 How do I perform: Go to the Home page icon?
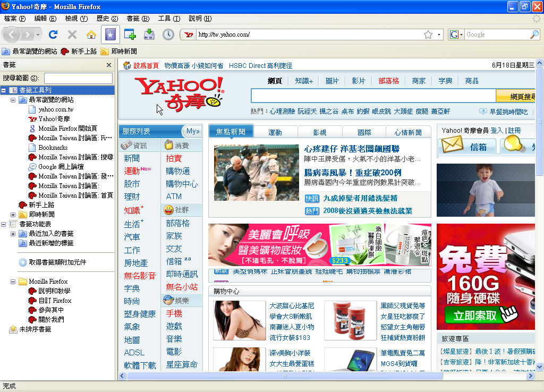point(91,35)
